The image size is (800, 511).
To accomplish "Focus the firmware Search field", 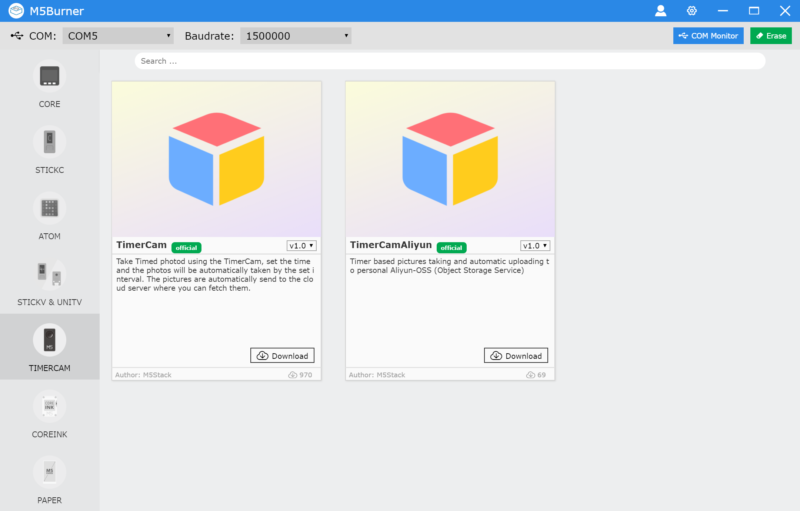I will [x=450, y=61].
